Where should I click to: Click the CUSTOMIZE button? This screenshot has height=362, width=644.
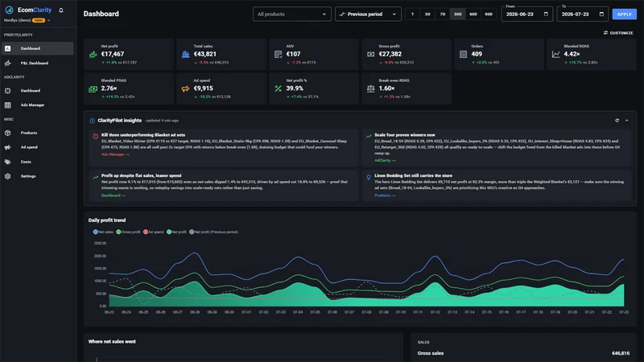pyautogui.click(x=618, y=33)
